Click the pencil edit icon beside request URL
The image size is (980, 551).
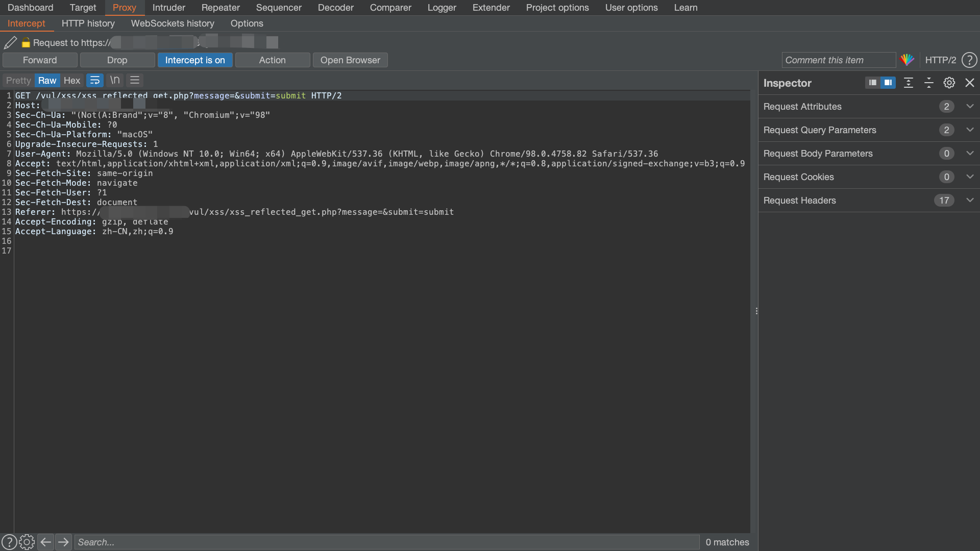[10, 43]
